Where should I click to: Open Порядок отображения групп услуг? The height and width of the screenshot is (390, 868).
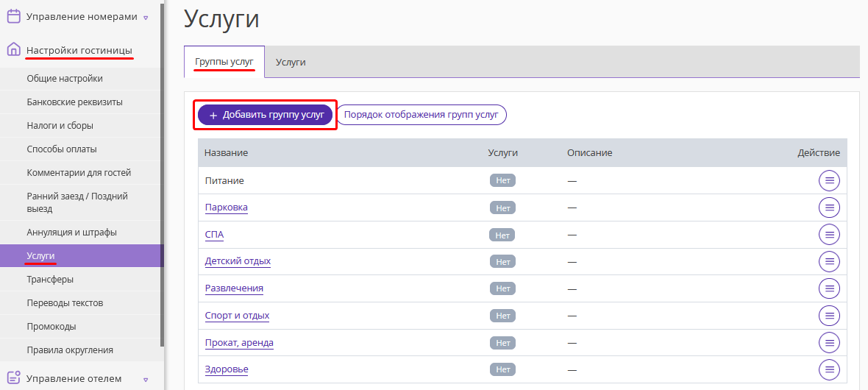pyautogui.click(x=421, y=115)
